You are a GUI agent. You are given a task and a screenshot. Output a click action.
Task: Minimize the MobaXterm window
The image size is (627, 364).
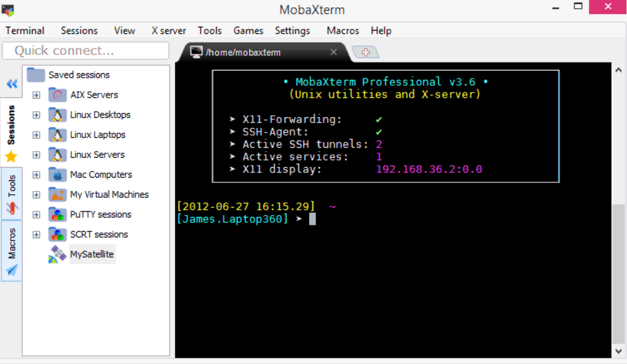[x=556, y=7]
